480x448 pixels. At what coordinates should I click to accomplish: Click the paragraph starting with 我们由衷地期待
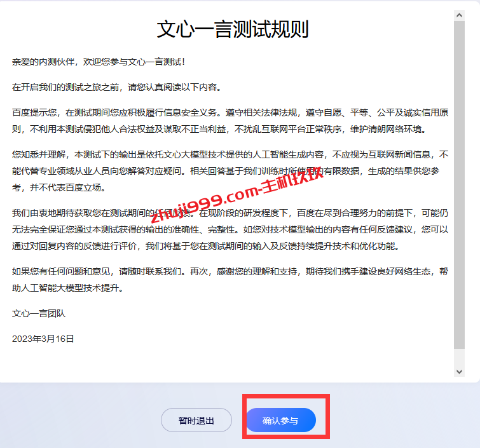[230, 229]
